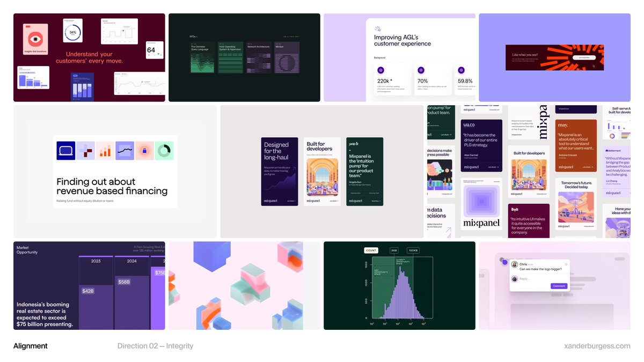Click "Designed for the long-haul" Mixpanel card
Image resolution: width=644 pixels, height=362 pixels.
point(280,172)
